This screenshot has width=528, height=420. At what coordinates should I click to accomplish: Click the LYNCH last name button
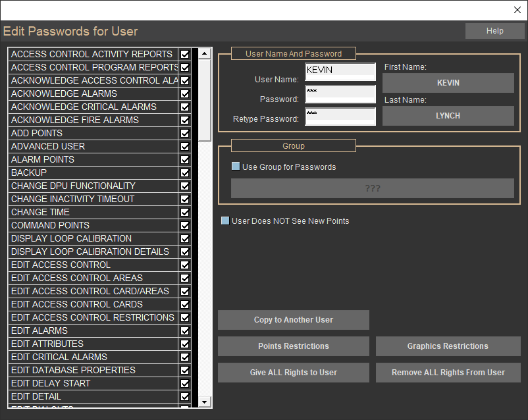(x=448, y=116)
